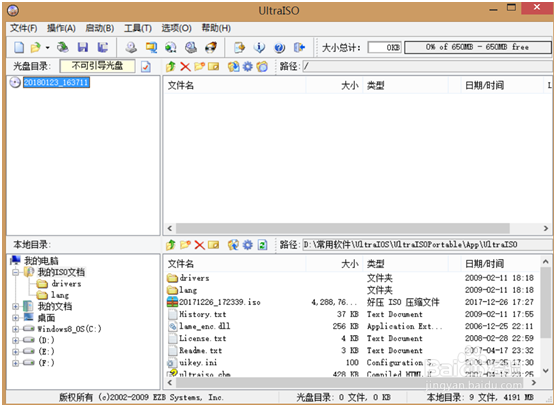Click the blue Help question mark icon
554x405 pixels.
pyautogui.click(x=279, y=47)
